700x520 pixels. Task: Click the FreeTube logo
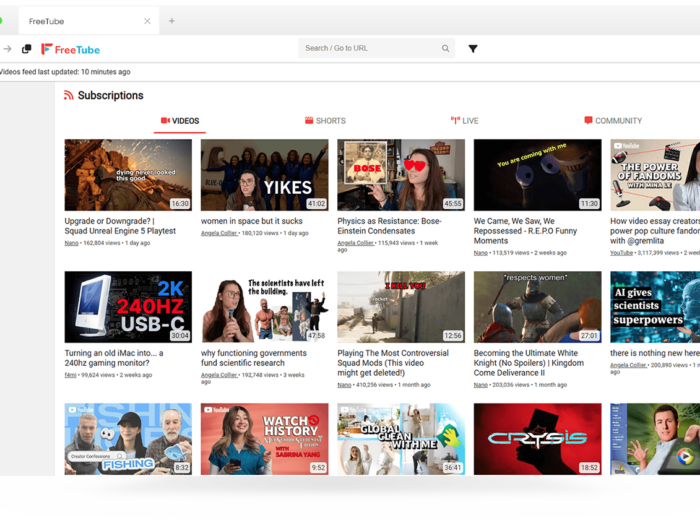pos(70,49)
